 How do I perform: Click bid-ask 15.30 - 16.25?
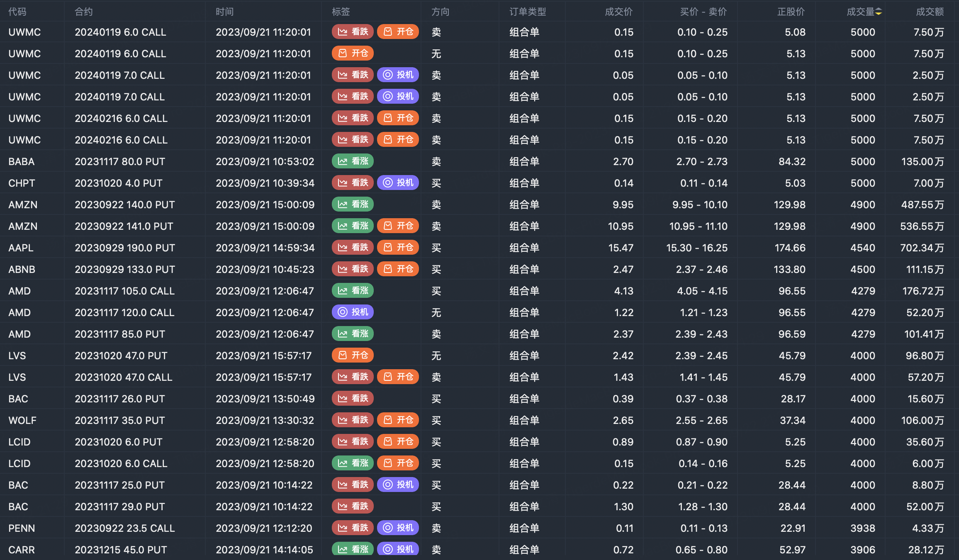tap(697, 248)
